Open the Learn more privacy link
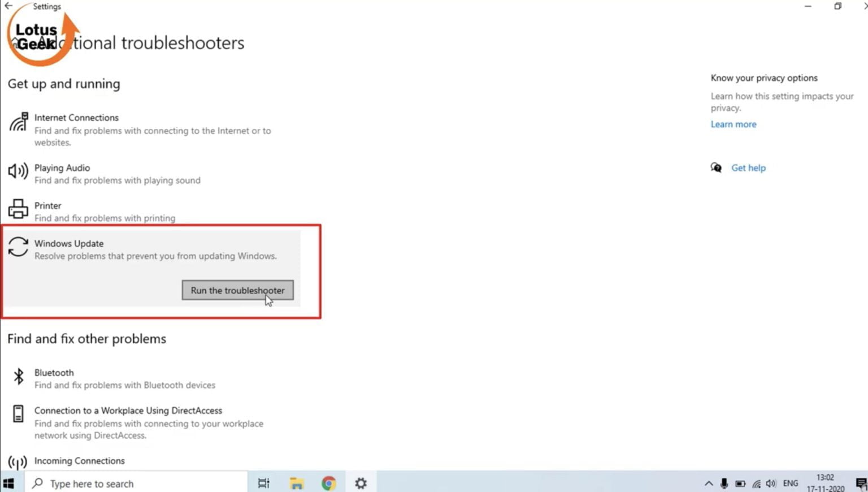 733,124
